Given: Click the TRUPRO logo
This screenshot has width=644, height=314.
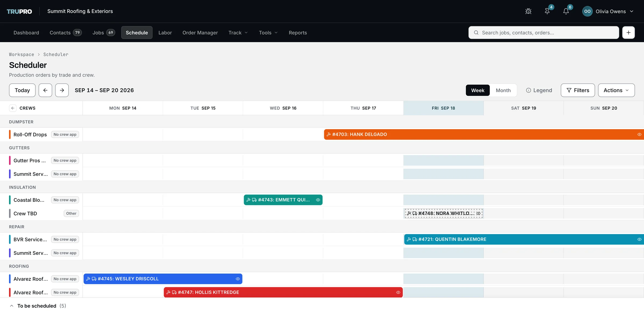Looking at the screenshot, I should coord(19,11).
